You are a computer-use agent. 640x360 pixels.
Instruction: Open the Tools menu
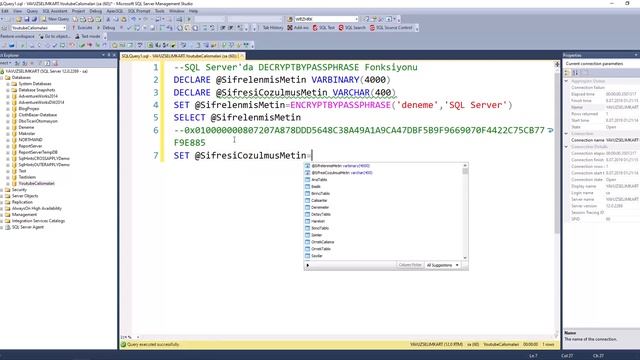(160, 11)
